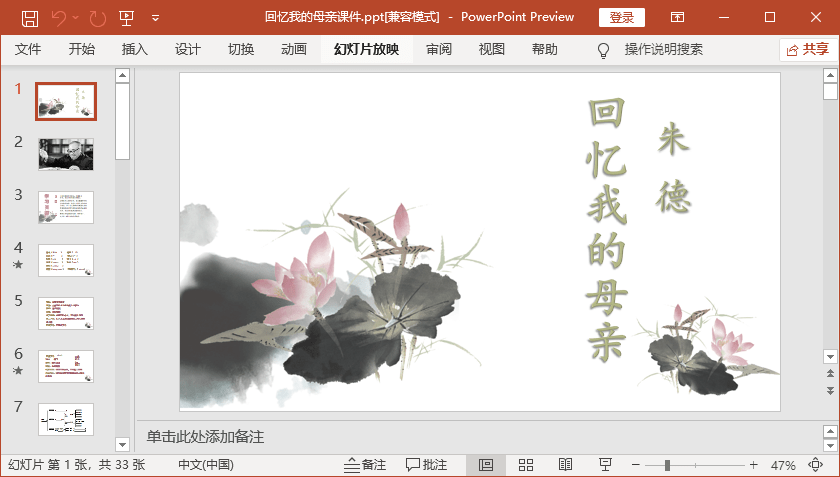Screen dimensions: 840x477
Task: Select the 动画 animations tab
Action: tap(294, 49)
